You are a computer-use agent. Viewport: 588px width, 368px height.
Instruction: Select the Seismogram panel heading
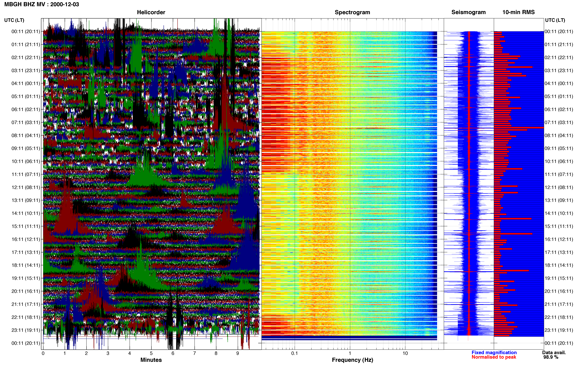468,12
